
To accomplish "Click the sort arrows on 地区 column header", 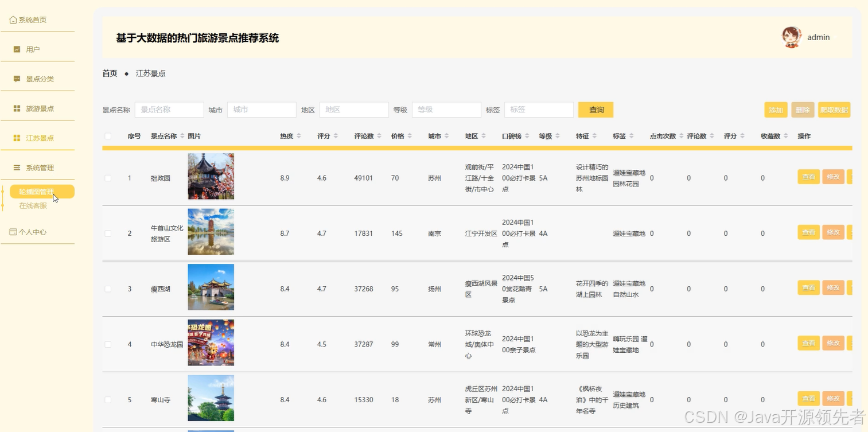I will click(x=484, y=136).
